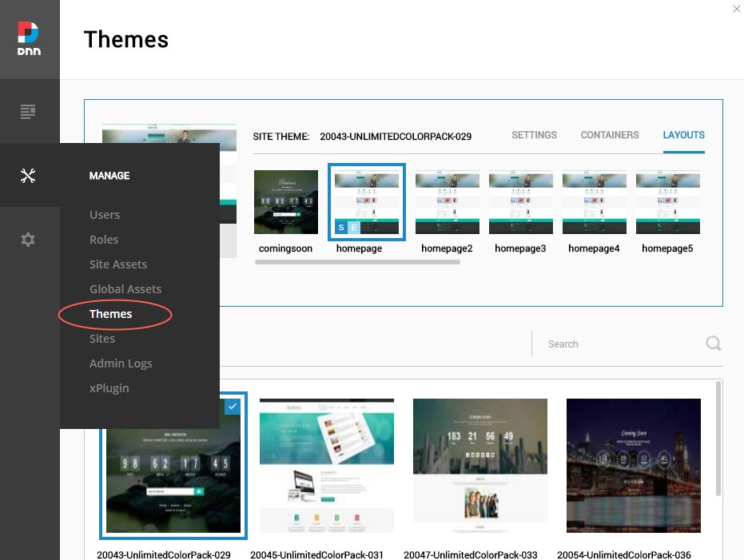Select theme 20054-UnlimitedColorPack-036 thumbnail
The height and width of the screenshot is (560, 744).
(634, 466)
